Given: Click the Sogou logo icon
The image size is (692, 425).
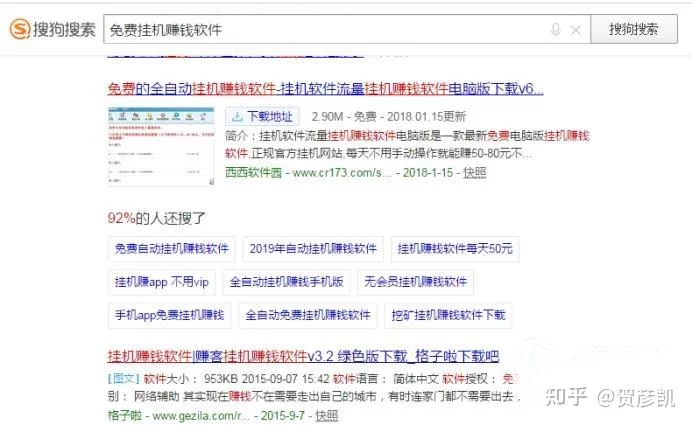Looking at the screenshot, I should click(x=19, y=29).
